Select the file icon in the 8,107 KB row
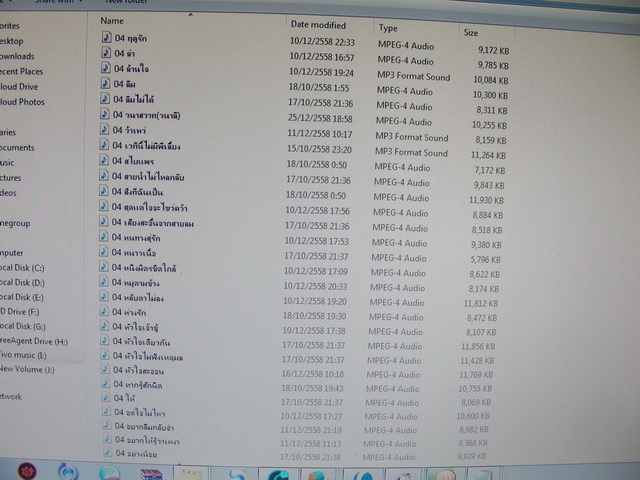This screenshot has width=640, height=480. [x=105, y=326]
